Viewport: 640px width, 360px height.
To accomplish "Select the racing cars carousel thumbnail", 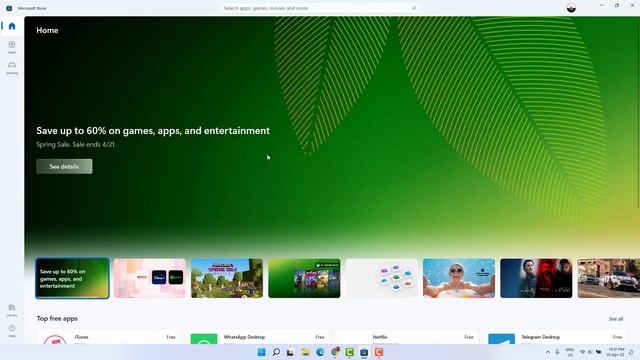I will coord(609,278).
